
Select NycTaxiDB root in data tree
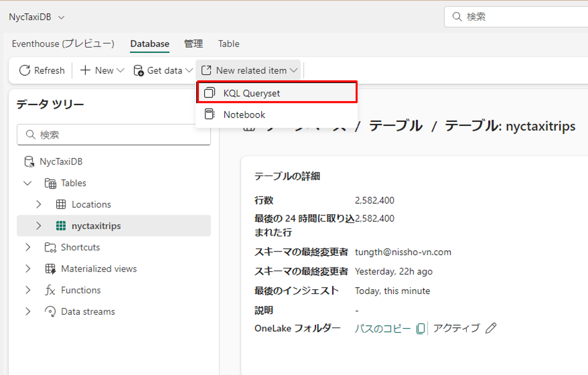[61, 162]
